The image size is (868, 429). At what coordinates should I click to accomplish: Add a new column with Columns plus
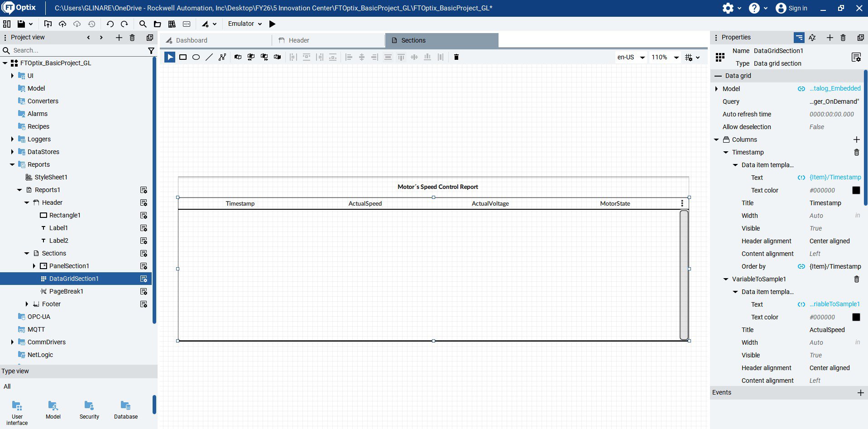(x=856, y=140)
